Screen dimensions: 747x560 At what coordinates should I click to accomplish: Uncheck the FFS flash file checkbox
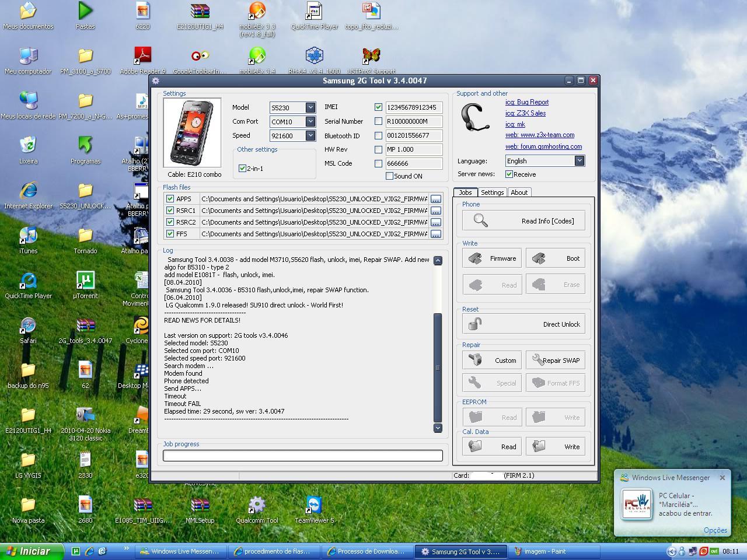click(x=170, y=234)
